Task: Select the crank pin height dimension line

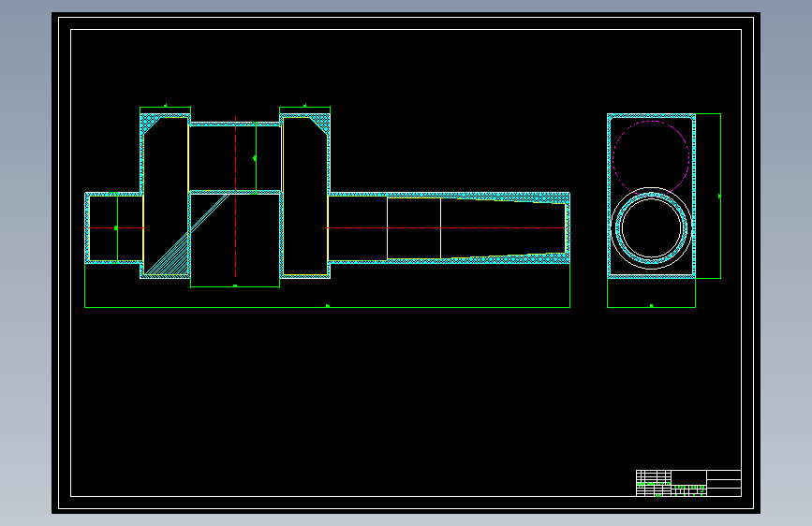Action: pyautogui.click(x=256, y=158)
